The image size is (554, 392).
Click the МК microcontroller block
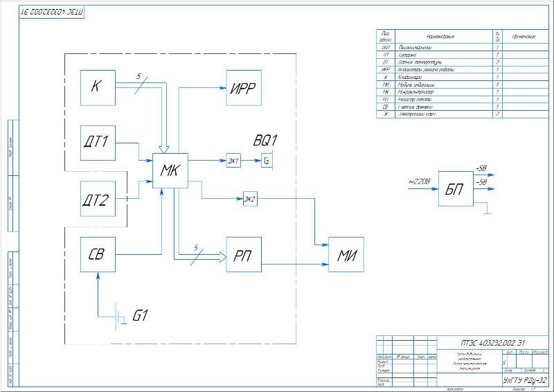tap(170, 171)
